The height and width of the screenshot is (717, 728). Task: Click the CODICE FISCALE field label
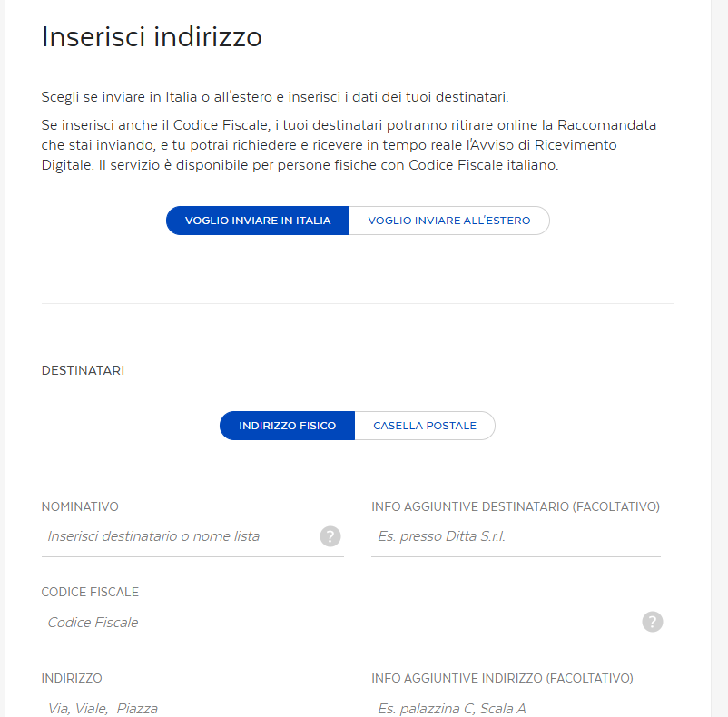coord(90,592)
